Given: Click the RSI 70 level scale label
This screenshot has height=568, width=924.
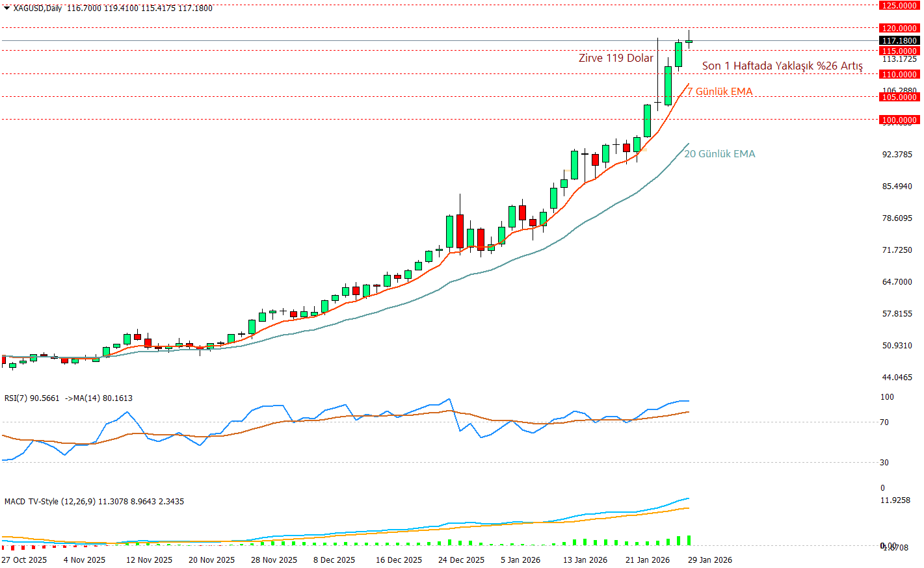Looking at the screenshot, I should 884,422.
